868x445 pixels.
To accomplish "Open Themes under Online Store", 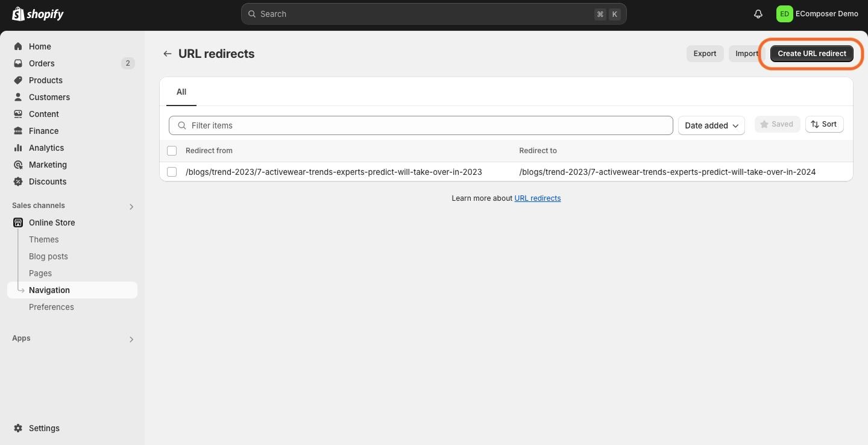I will tap(44, 239).
